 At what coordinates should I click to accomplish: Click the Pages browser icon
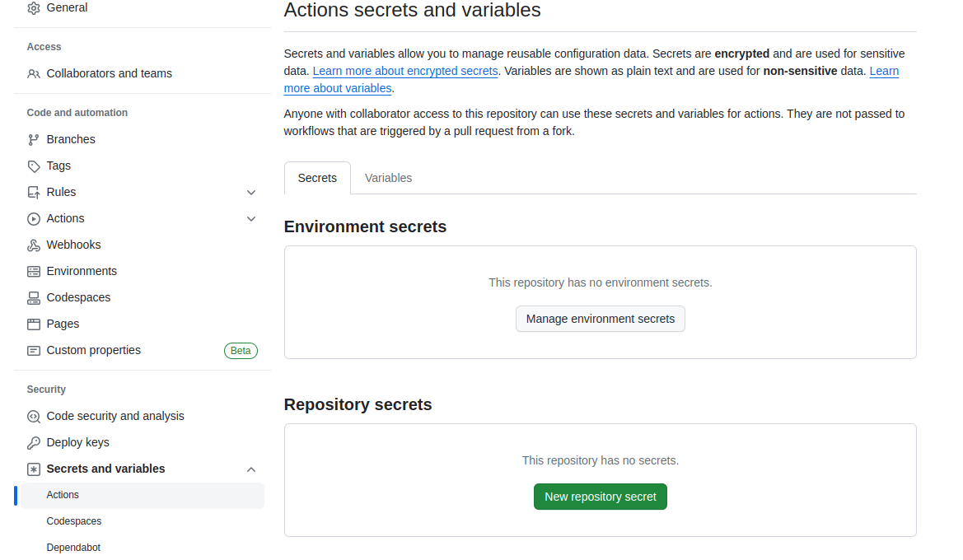tap(34, 324)
